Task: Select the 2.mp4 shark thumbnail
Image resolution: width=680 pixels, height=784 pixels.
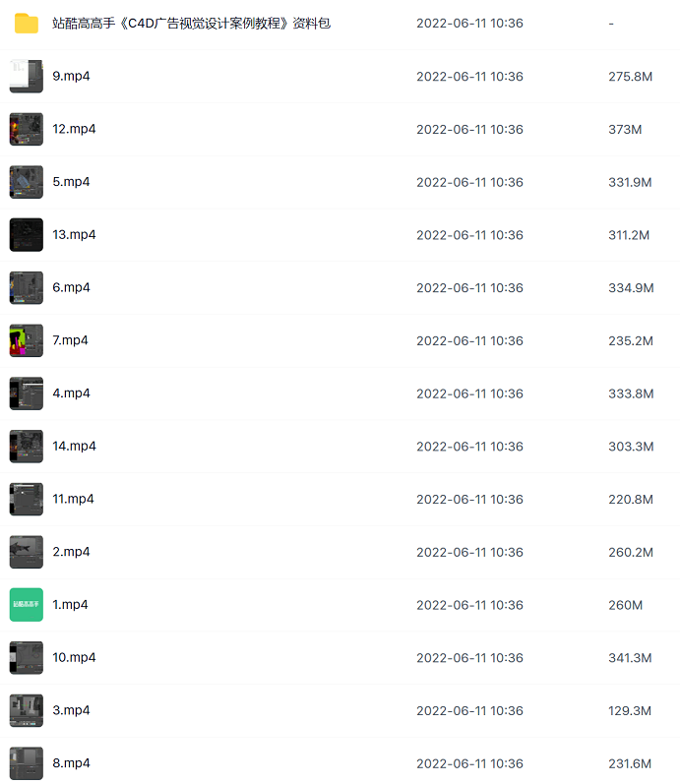Action: point(26,552)
